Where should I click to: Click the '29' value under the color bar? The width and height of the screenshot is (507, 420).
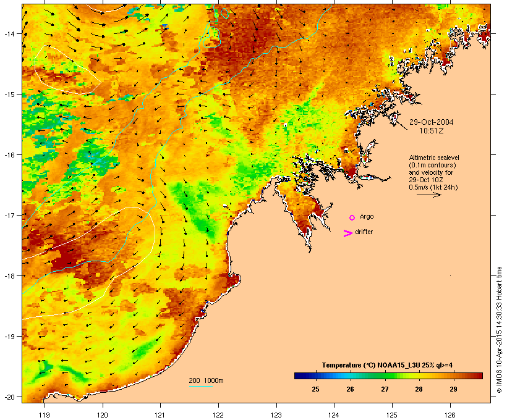[x=453, y=389]
